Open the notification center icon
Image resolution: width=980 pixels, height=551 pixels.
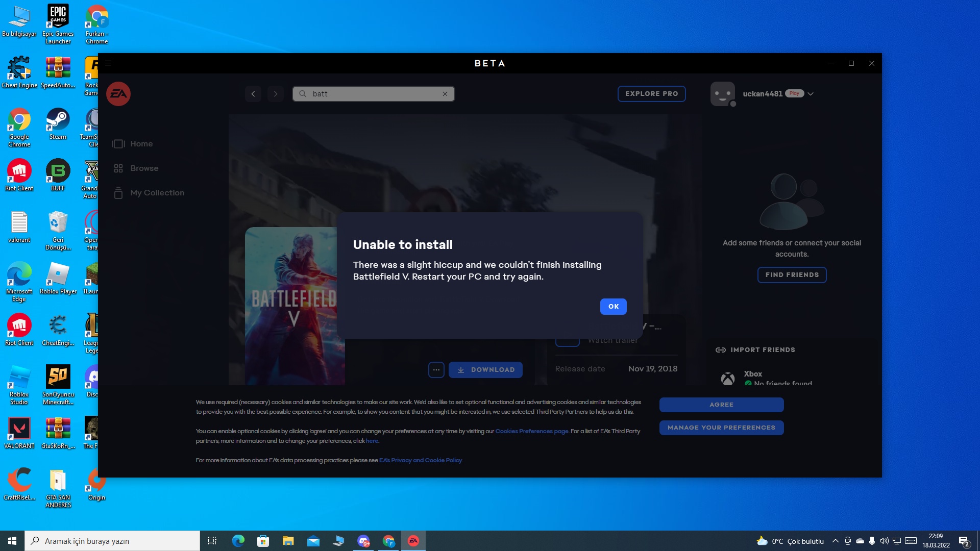tap(964, 541)
